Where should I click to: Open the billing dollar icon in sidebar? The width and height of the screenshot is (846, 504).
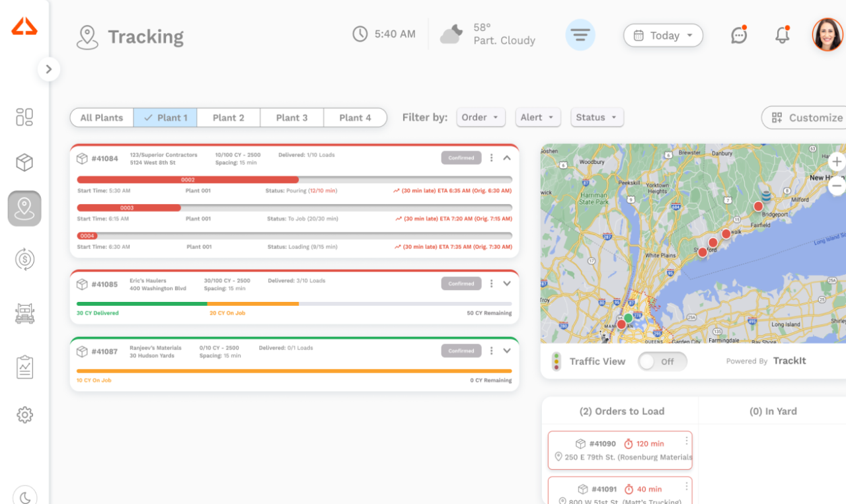(x=24, y=260)
